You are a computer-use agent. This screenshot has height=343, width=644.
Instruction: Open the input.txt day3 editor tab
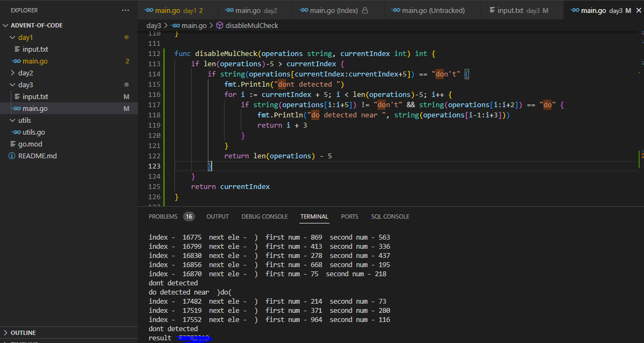(522, 10)
